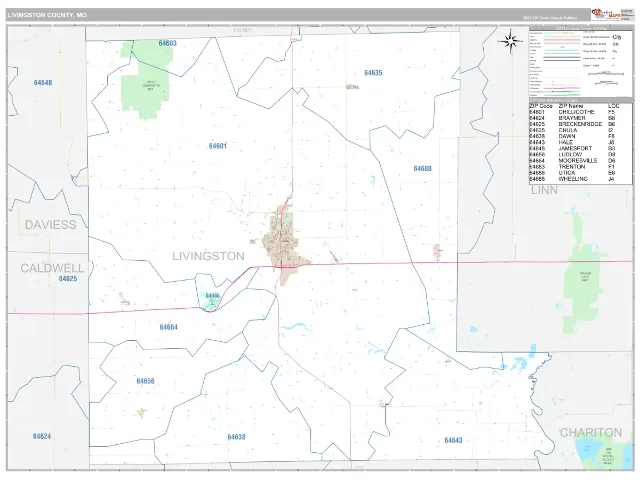Click the 'ZIP Name' column header
The width and height of the screenshot is (640, 480).
(571, 106)
